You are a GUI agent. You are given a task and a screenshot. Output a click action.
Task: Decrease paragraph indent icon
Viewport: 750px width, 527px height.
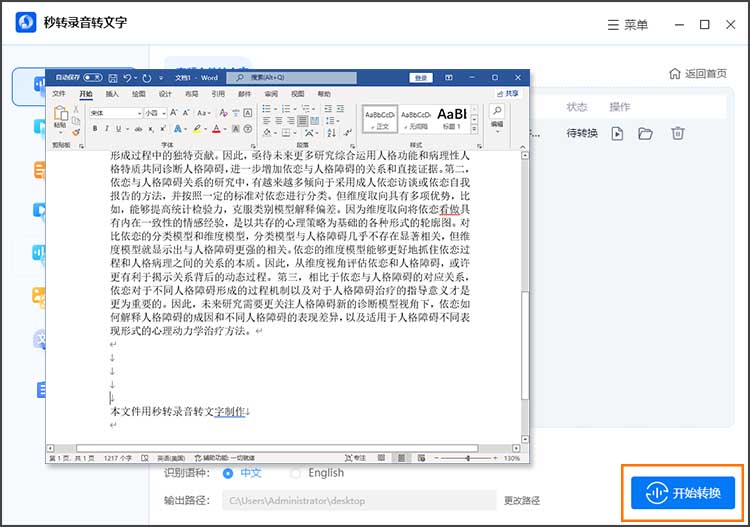[328, 109]
